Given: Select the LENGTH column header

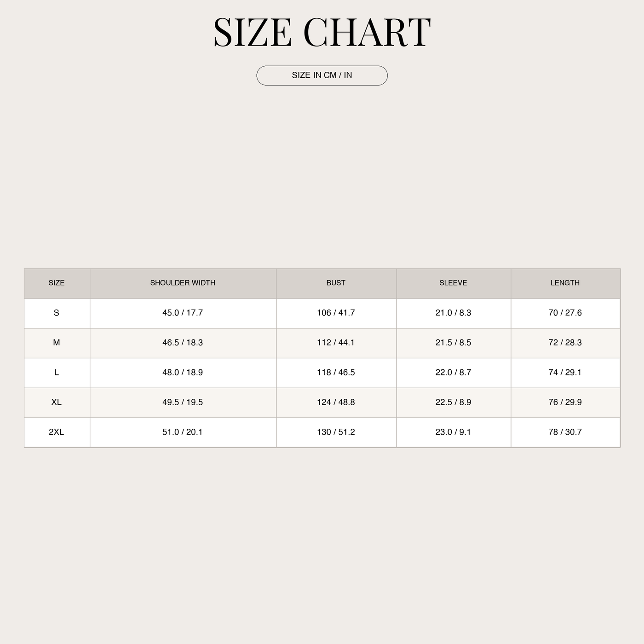Looking at the screenshot, I should (565, 283).
